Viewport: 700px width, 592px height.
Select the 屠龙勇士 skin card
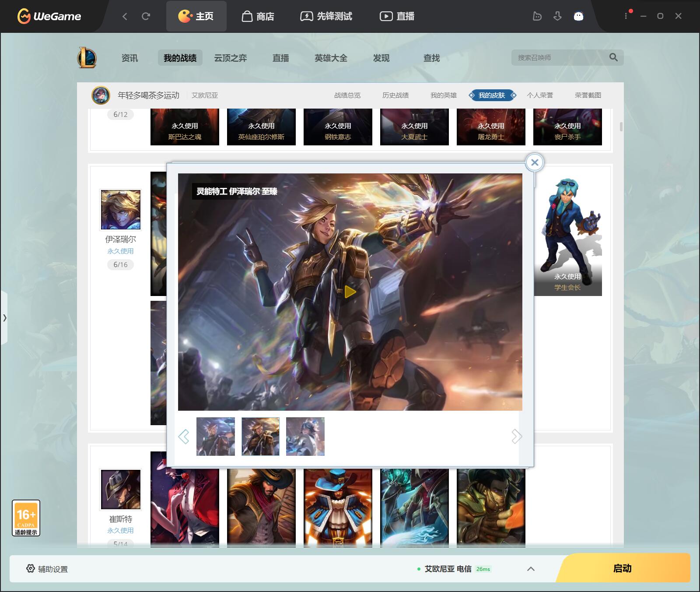tap(491, 127)
